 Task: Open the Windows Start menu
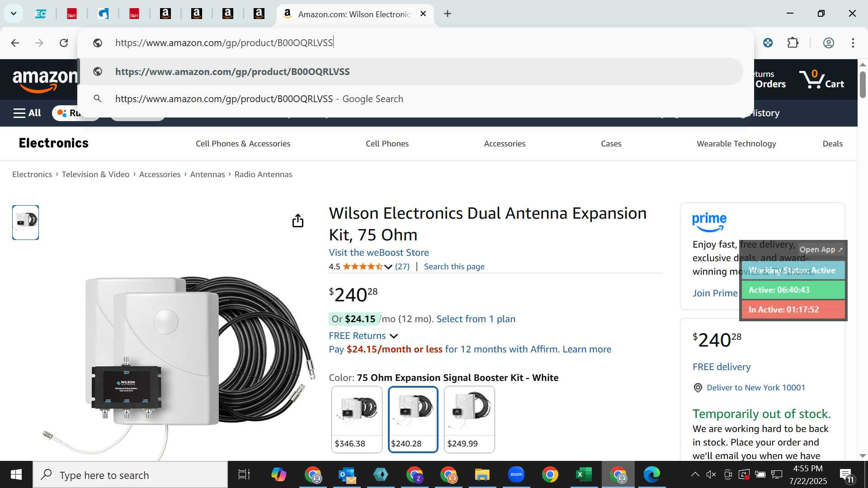[16, 475]
